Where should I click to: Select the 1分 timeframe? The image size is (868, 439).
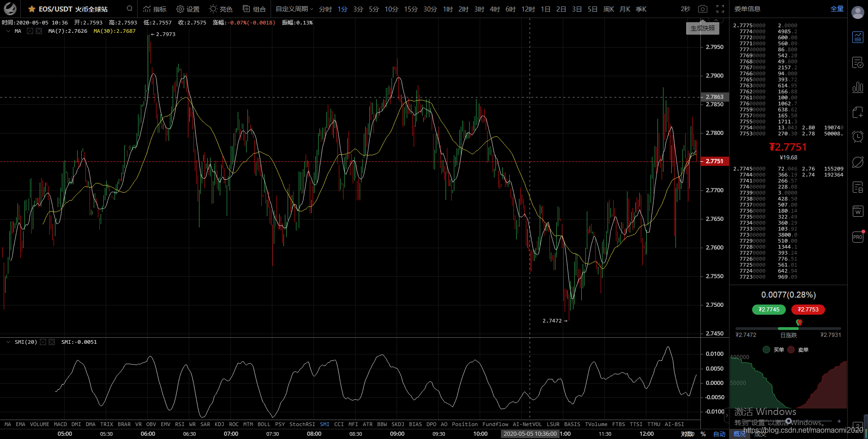(342, 9)
